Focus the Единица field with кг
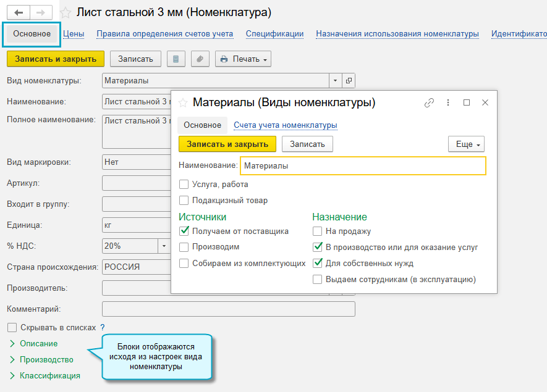 click(137, 225)
